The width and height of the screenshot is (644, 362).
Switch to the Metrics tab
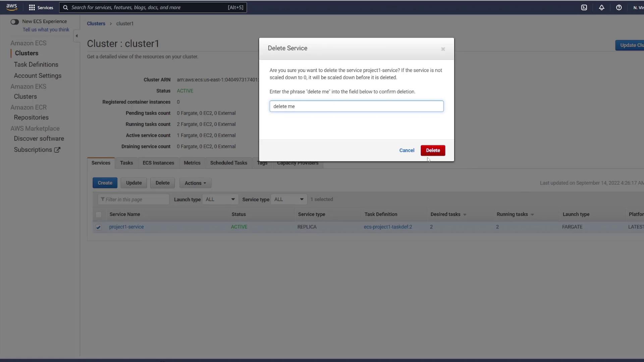coord(192,163)
